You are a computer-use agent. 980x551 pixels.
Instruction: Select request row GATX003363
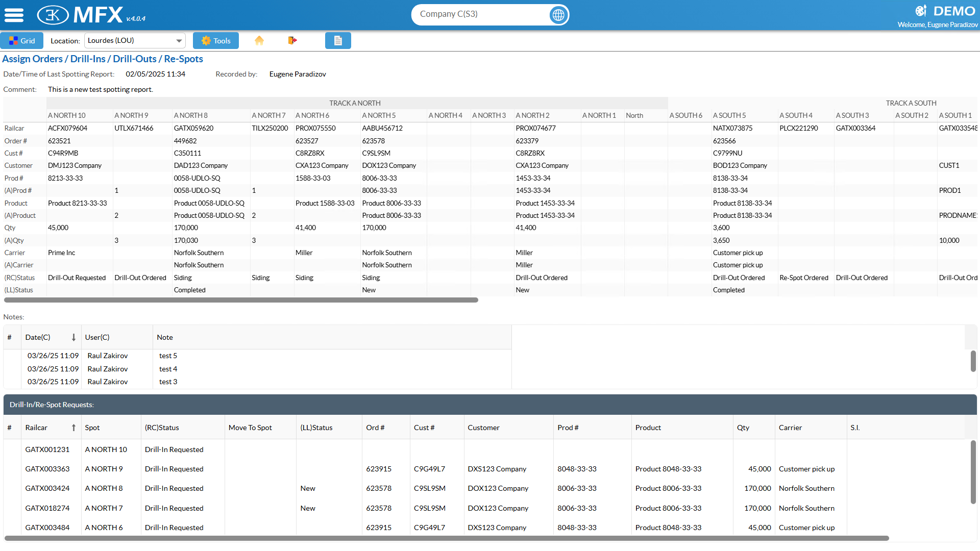[486, 469]
